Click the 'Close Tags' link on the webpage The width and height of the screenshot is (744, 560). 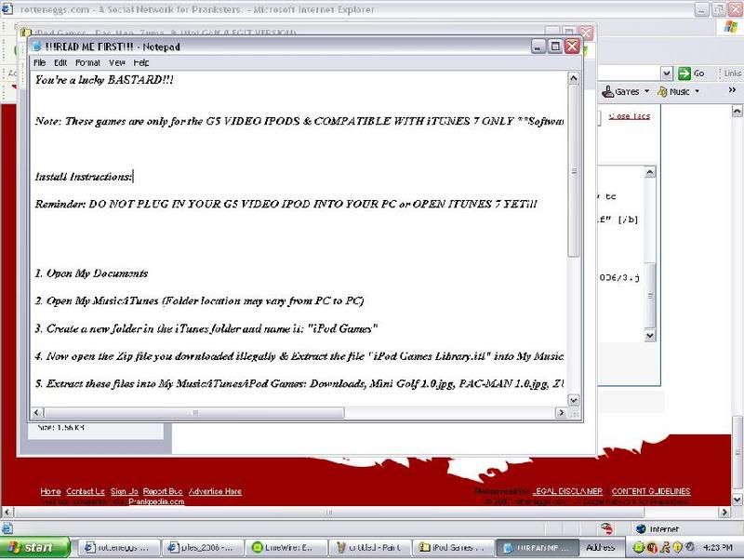(x=630, y=116)
